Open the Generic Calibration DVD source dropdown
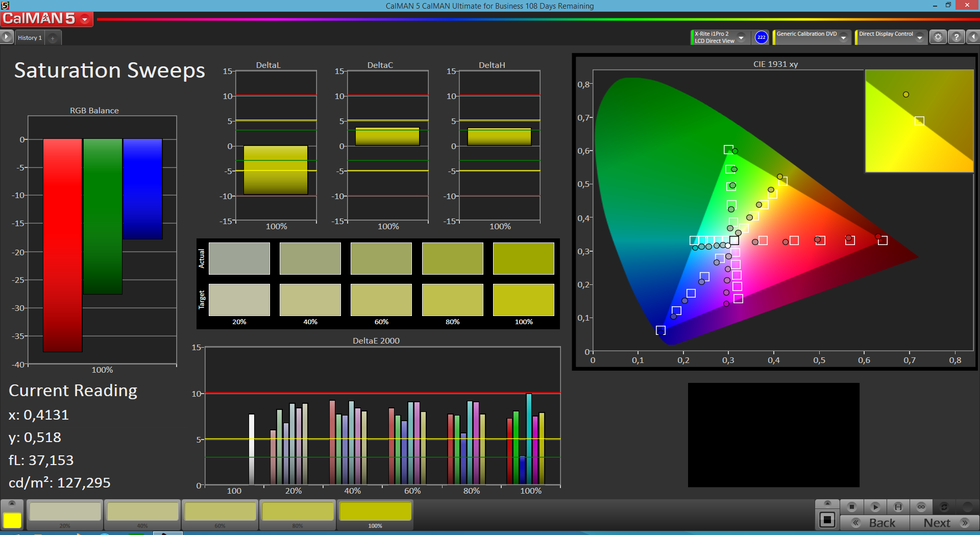The image size is (980, 535). (x=844, y=38)
